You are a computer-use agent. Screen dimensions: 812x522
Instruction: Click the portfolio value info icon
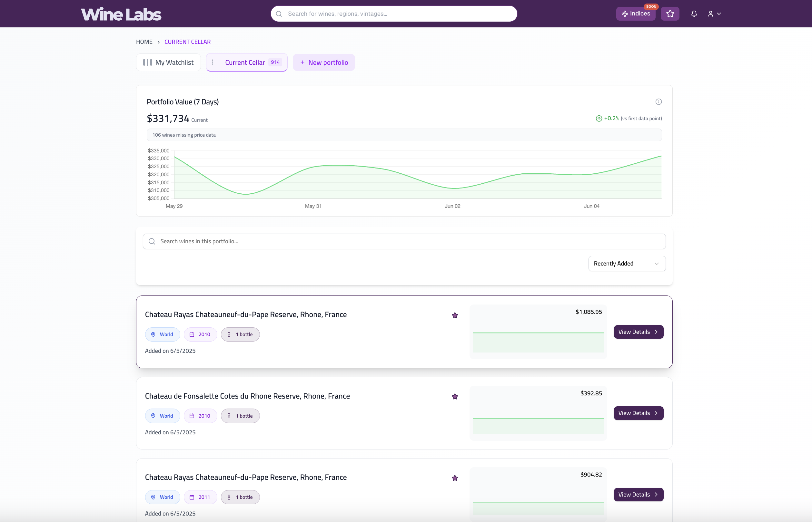click(x=659, y=102)
